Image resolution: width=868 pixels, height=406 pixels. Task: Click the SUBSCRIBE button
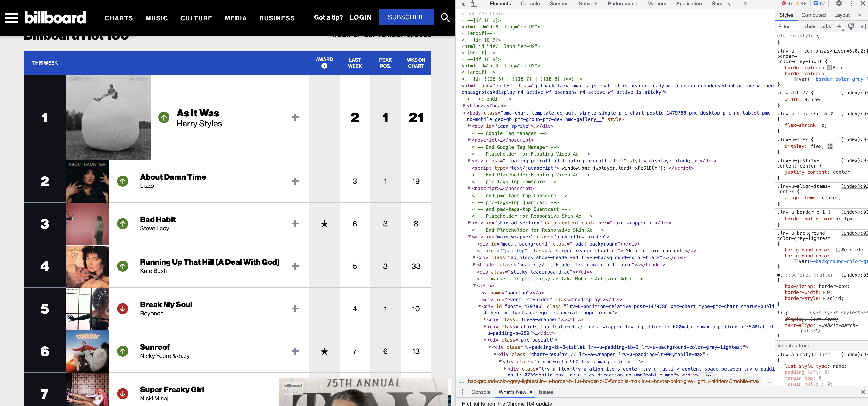click(406, 17)
